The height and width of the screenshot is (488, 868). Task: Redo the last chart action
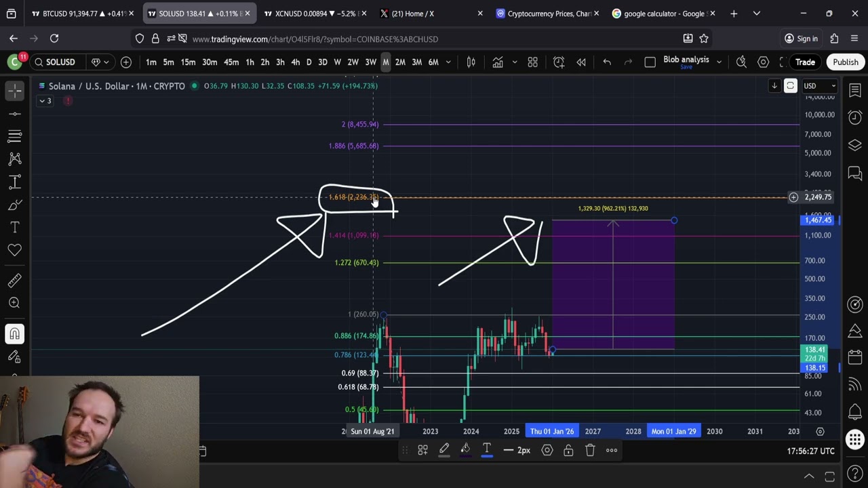pos(628,62)
